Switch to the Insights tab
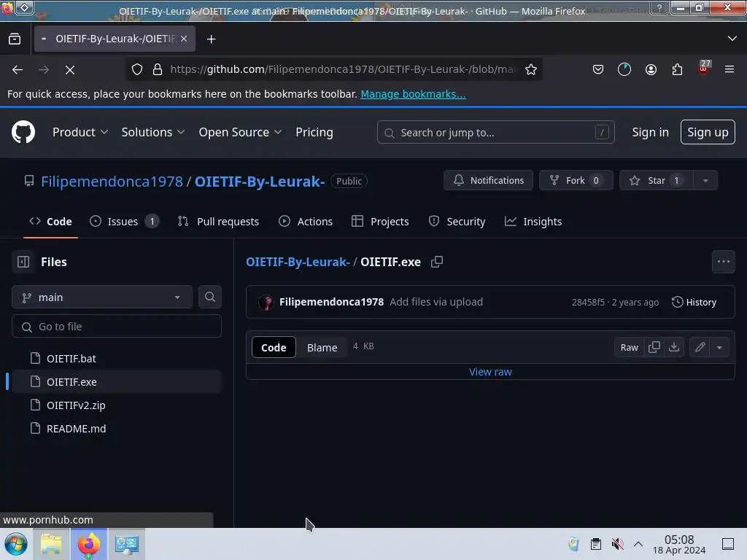747x560 pixels. 533,222
